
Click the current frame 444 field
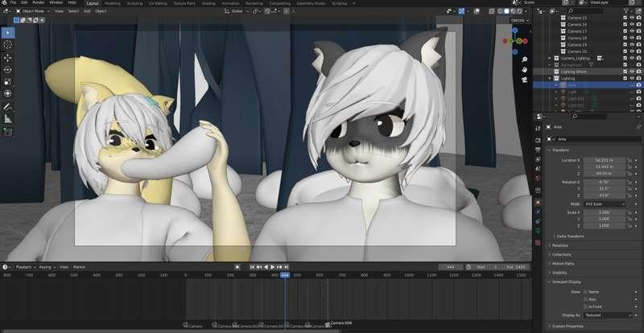click(x=451, y=267)
